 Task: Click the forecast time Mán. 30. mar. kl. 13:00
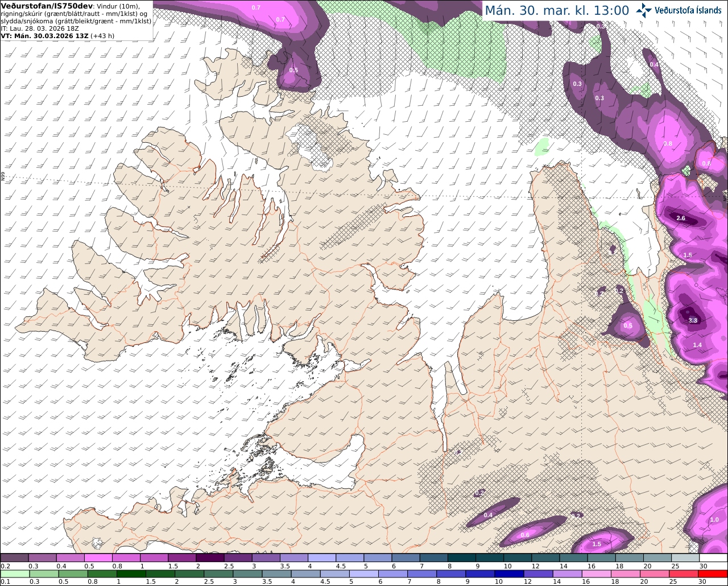click(557, 10)
